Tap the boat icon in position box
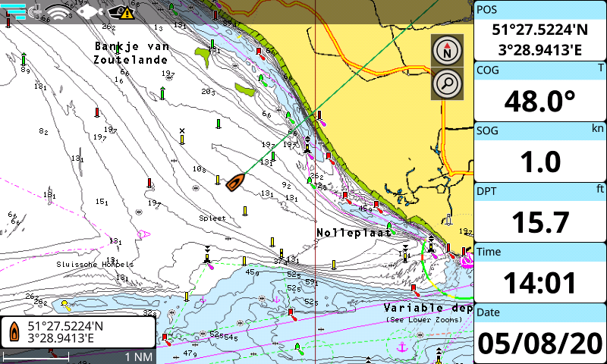Screen dimensions: 607x364 (14, 331)
